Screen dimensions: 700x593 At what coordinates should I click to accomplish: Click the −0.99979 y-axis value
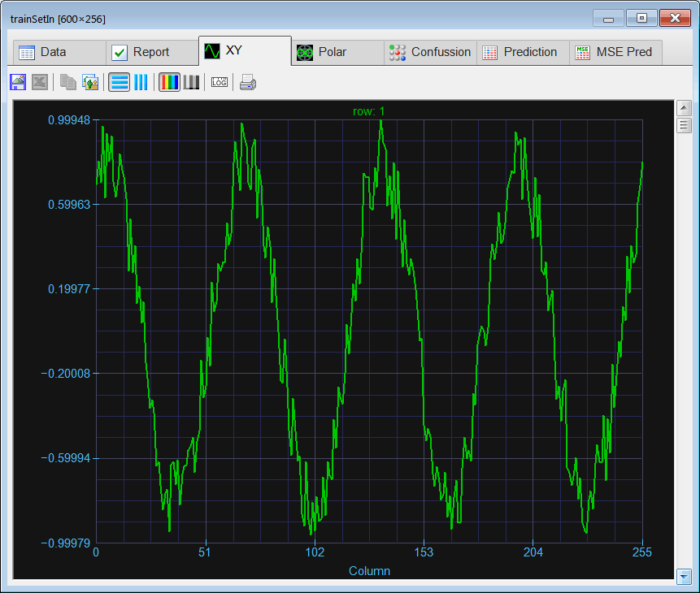[x=66, y=543]
